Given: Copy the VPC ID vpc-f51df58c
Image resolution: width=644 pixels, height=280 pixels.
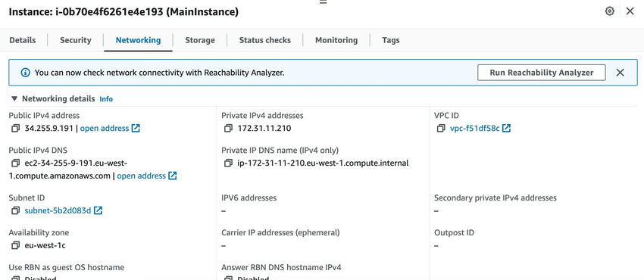Looking at the screenshot, I should coord(441,129).
